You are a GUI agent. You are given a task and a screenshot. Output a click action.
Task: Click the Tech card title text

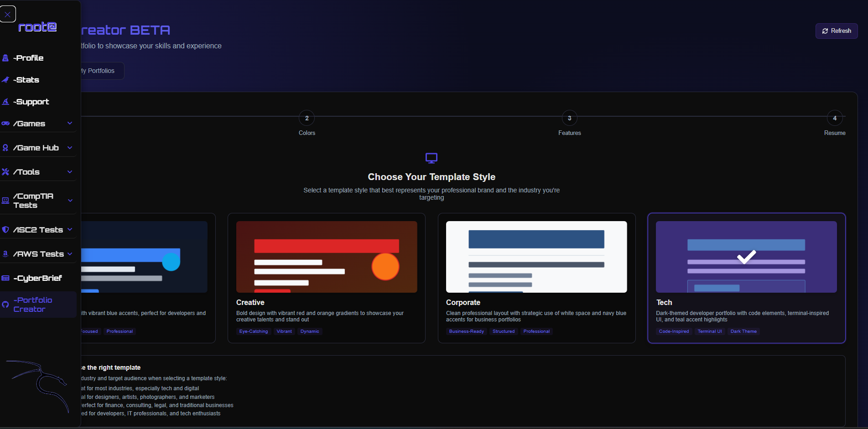[664, 302]
